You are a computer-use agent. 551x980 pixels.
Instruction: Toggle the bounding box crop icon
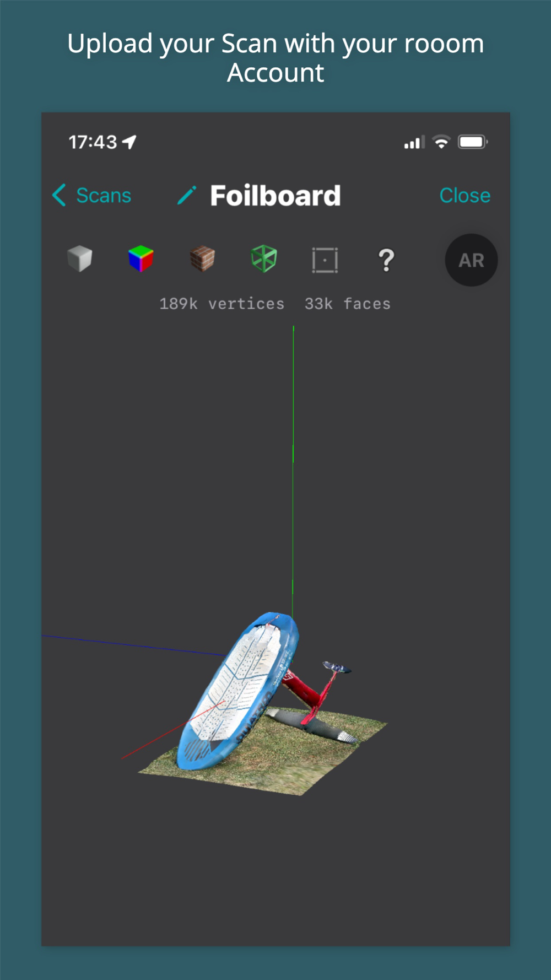pos(325,260)
